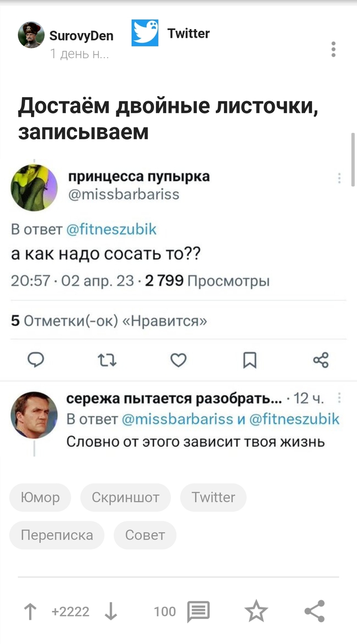This screenshot has height=644, width=357.
Task: Downvote the post with down arrow
Action: tap(111, 611)
